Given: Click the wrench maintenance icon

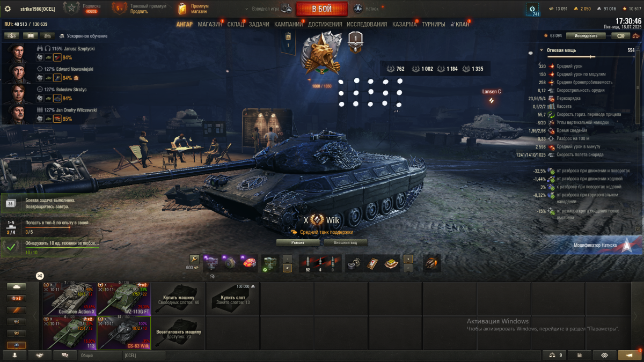Looking at the screenshot, I should coord(194,260).
